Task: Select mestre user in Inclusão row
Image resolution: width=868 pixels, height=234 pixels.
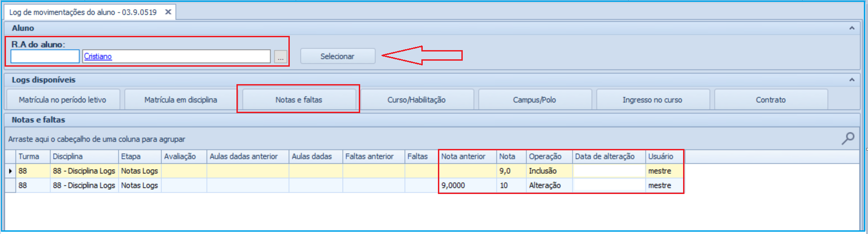Action: [665, 171]
